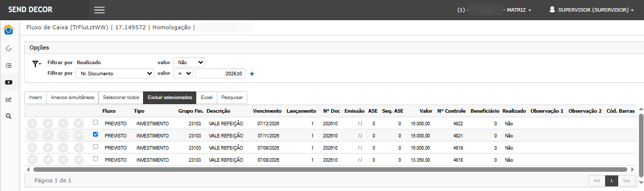The height and width of the screenshot is (191, 644).
Task: Click Anexos simultâneos
Action: pyautogui.click(x=72, y=97)
